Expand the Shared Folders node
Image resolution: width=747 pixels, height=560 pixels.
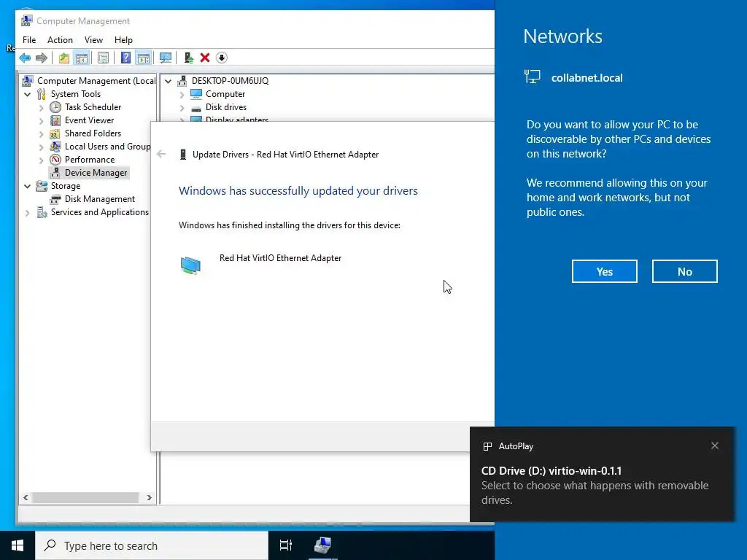point(42,134)
